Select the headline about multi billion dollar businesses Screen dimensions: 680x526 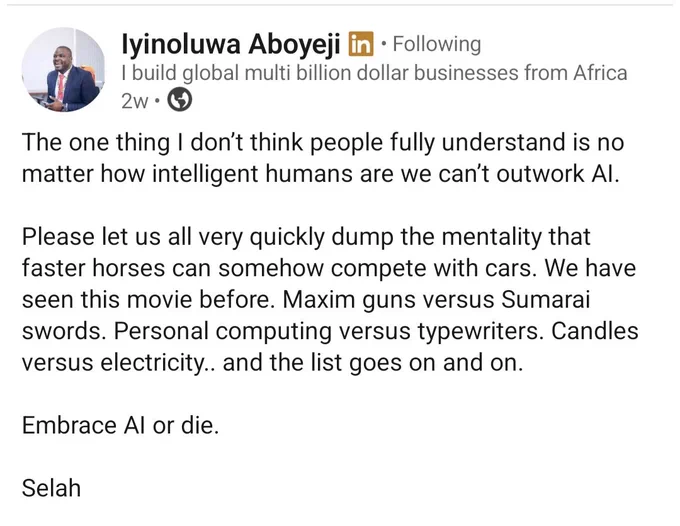(x=374, y=73)
